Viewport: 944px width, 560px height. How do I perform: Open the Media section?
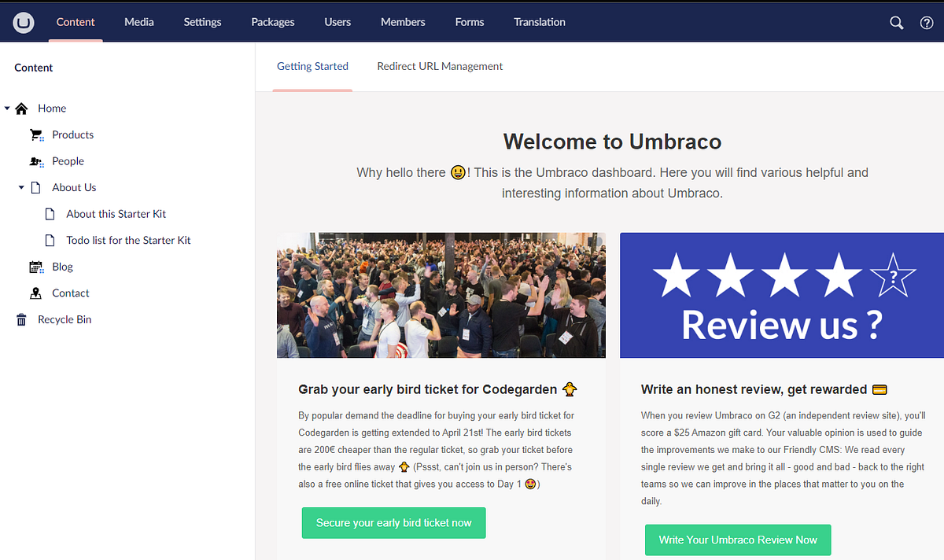click(139, 22)
